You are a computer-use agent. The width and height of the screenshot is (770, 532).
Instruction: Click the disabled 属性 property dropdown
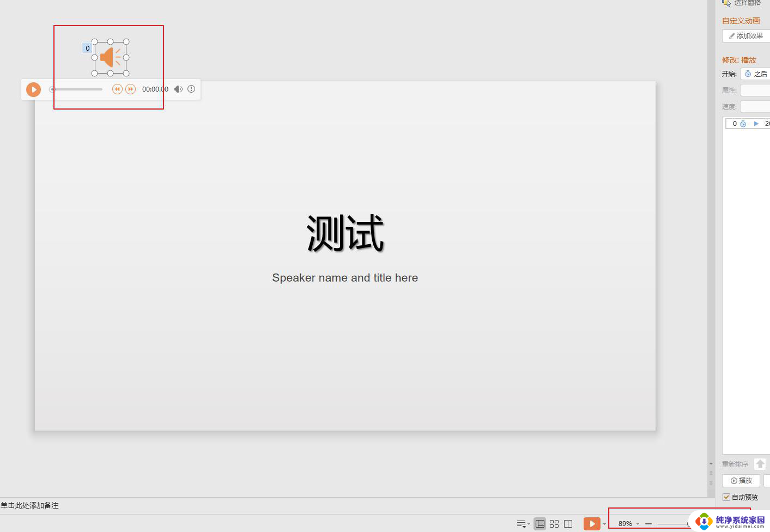coord(755,90)
